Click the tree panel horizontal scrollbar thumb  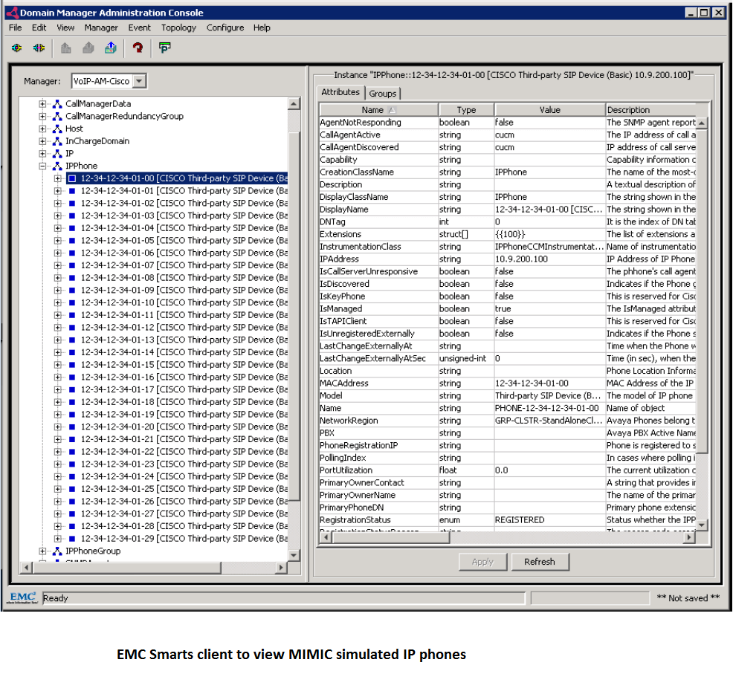point(126,568)
